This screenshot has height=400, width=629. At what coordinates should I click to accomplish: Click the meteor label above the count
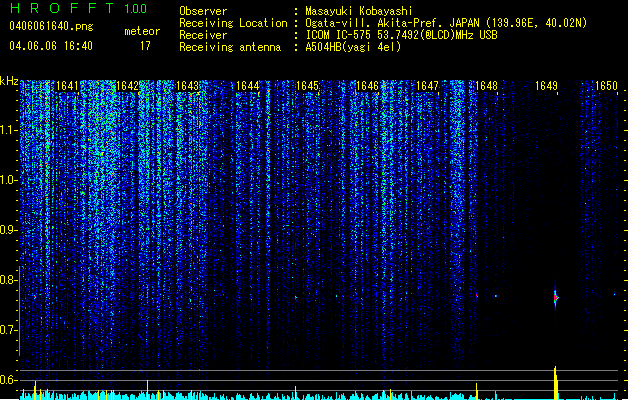142,31
